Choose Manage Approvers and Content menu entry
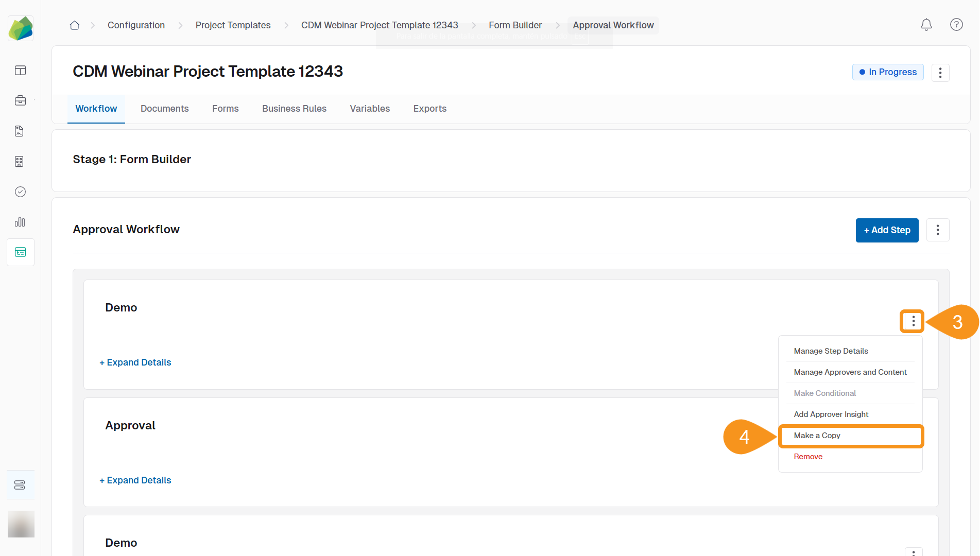 850,372
